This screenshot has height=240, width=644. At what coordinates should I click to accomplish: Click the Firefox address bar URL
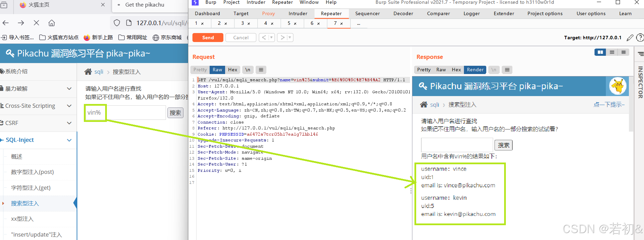tap(162, 23)
